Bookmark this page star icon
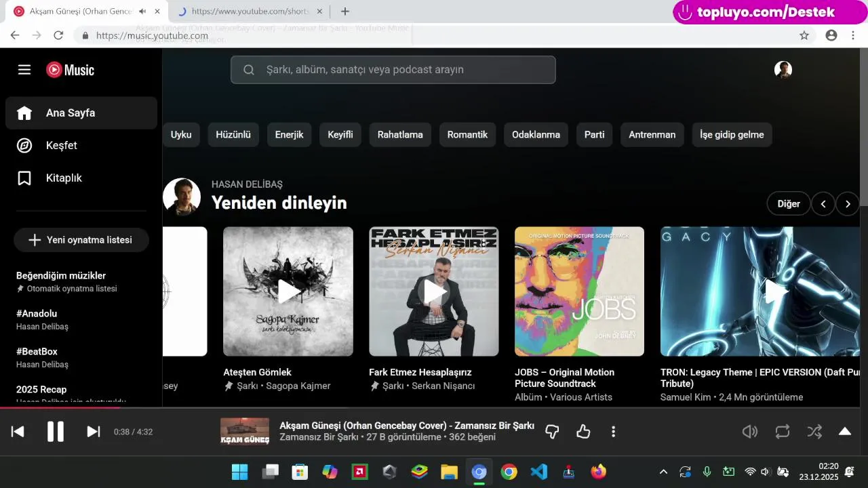 804,35
